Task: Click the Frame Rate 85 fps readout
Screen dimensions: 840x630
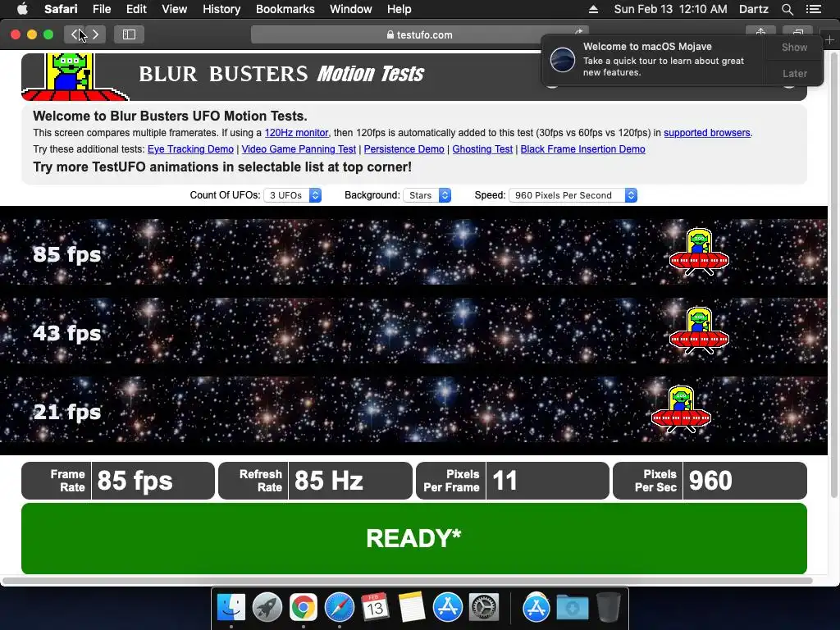Action: coord(118,481)
